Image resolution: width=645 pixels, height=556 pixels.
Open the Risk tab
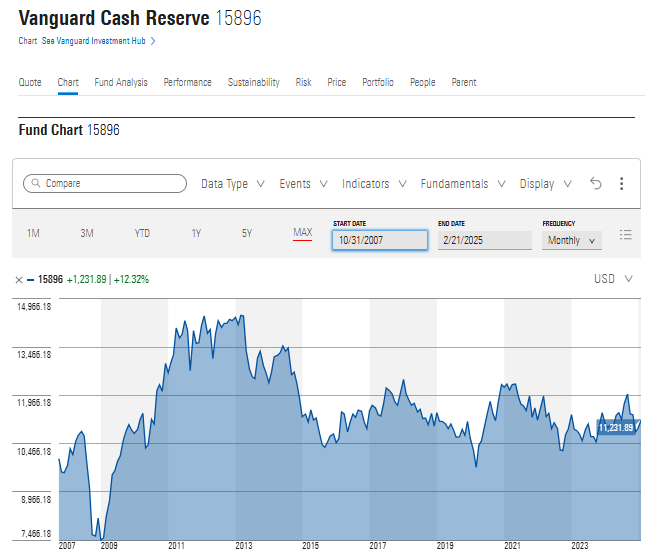click(304, 82)
